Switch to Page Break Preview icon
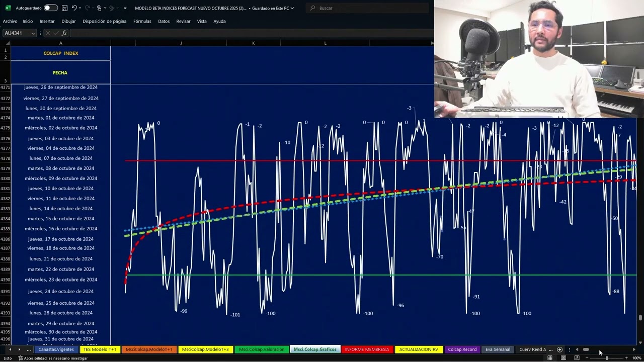Screen dimensions: 644x362 click(x=577, y=358)
